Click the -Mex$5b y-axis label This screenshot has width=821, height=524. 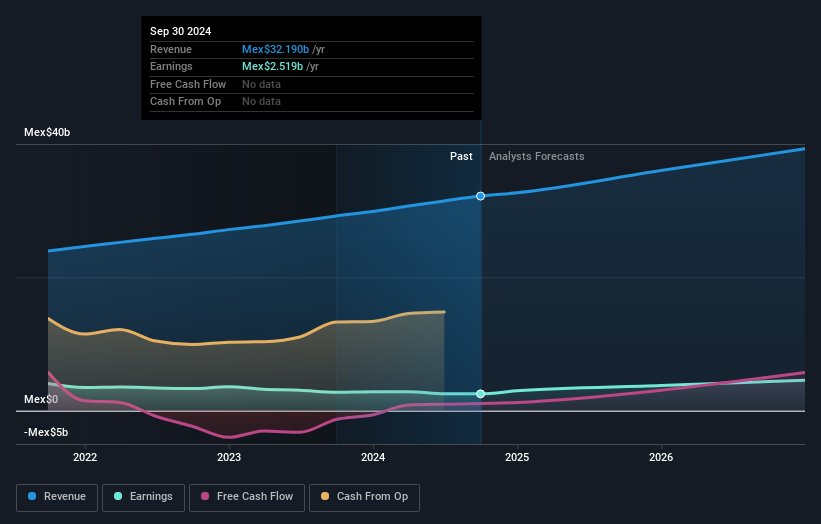pyautogui.click(x=46, y=432)
